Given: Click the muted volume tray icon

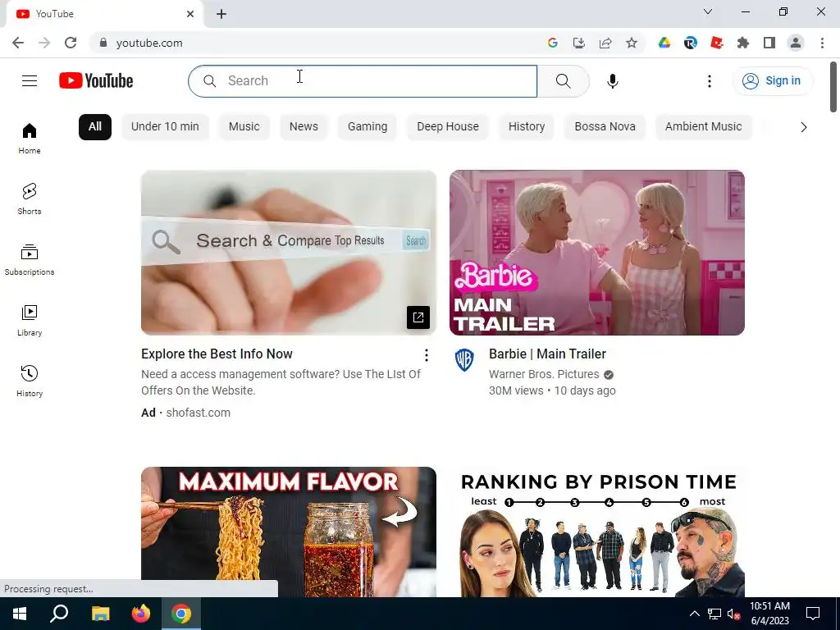Looking at the screenshot, I should tap(733, 614).
